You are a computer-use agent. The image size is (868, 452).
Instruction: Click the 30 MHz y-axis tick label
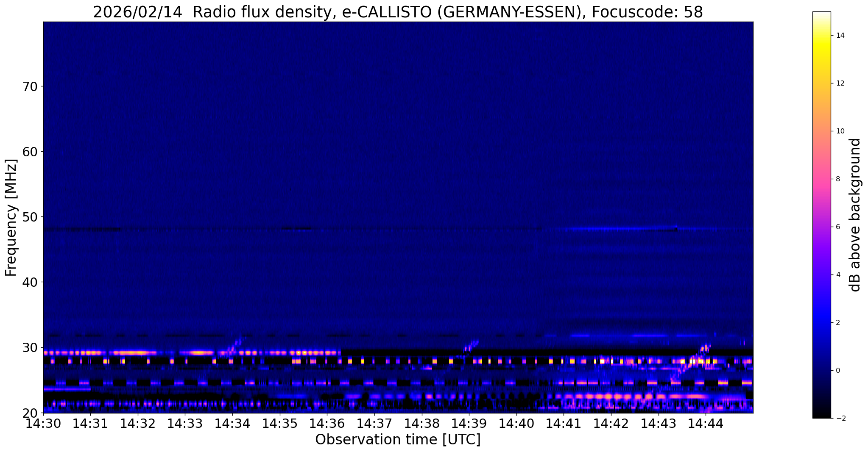[x=29, y=347]
